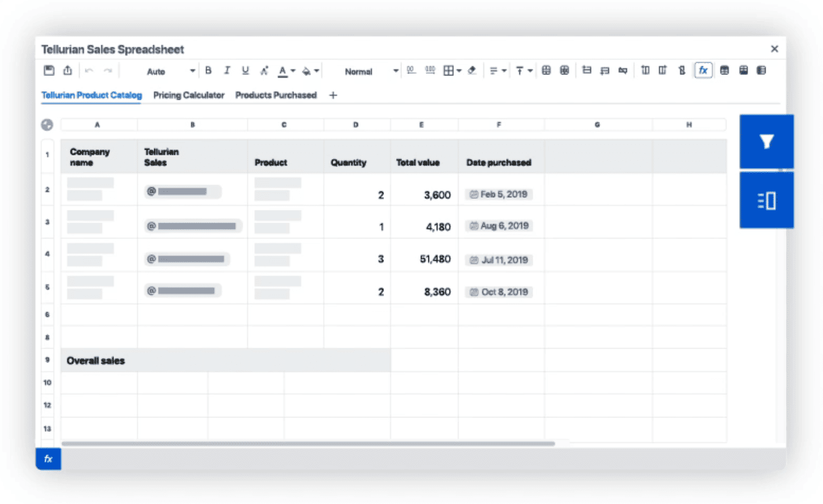This screenshot has width=823, height=504.
Task: Click the Save icon in the toolbar
Action: (x=49, y=71)
